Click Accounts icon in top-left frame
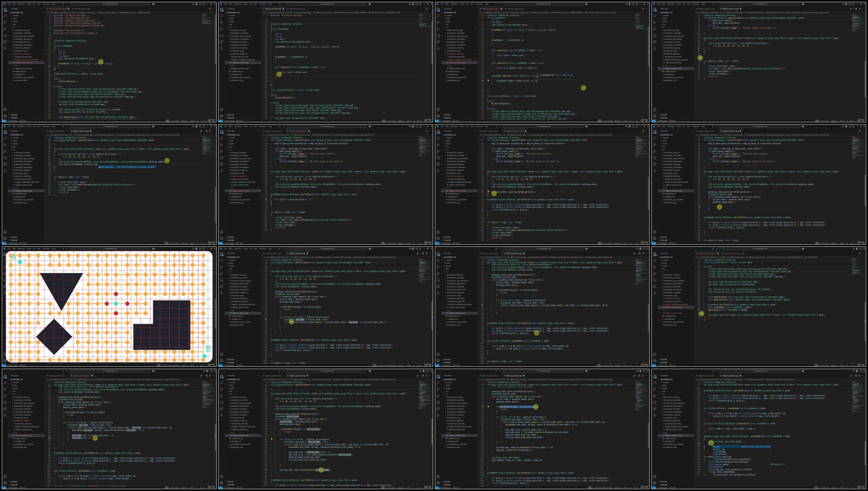 [x=5, y=109]
